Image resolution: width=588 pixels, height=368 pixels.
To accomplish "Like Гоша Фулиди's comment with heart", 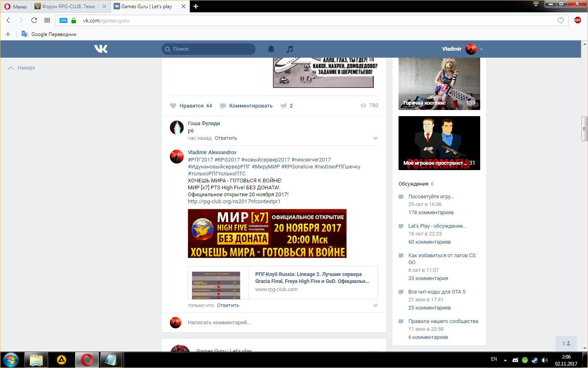I will pyautogui.click(x=375, y=139).
